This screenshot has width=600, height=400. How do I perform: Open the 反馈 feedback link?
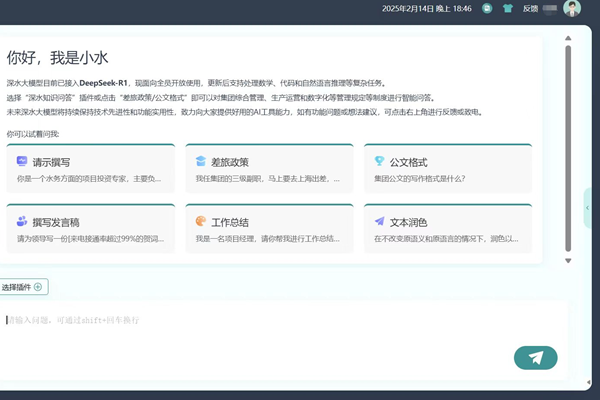click(x=531, y=8)
